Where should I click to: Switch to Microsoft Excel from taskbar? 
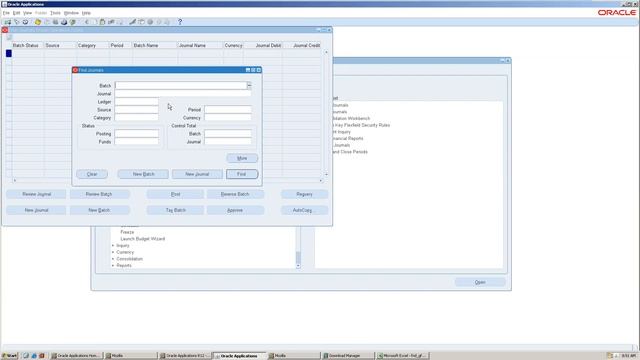coord(402,356)
